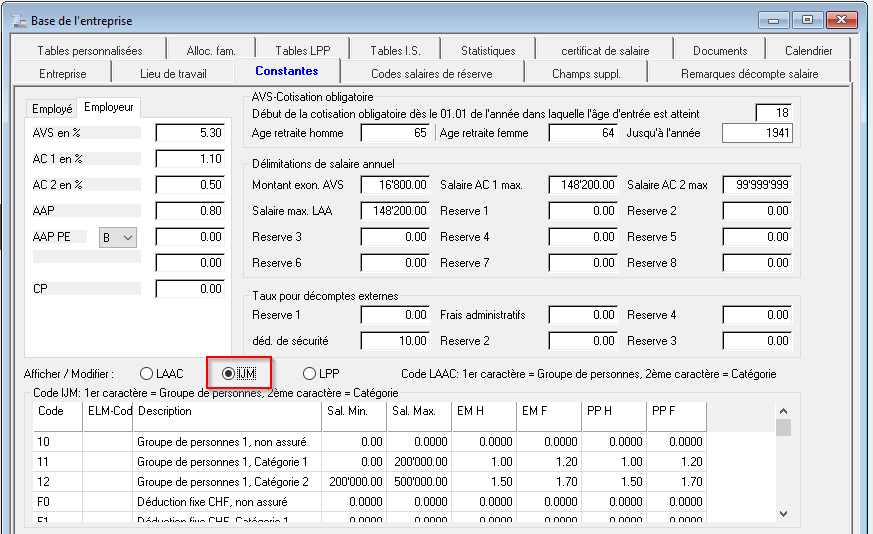This screenshot has height=534, width=873.
Task: Click the CP input field
Action: click(190, 289)
